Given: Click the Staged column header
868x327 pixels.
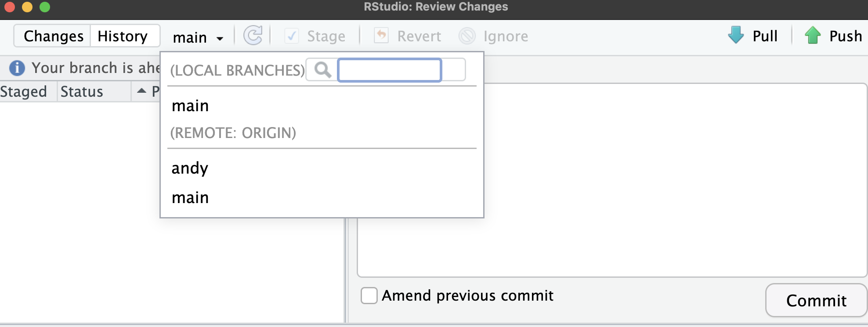Looking at the screenshot, I should (24, 91).
